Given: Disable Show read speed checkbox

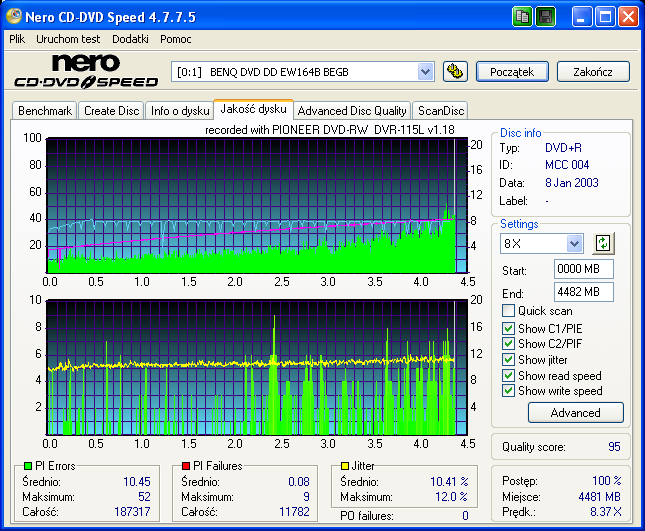Looking at the screenshot, I should (x=508, y=375).
